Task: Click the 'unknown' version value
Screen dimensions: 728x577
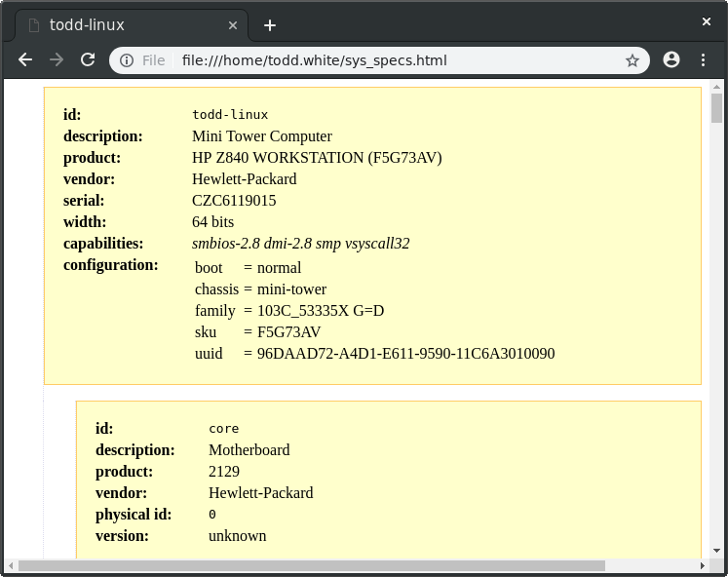Action: click(237, 536)
